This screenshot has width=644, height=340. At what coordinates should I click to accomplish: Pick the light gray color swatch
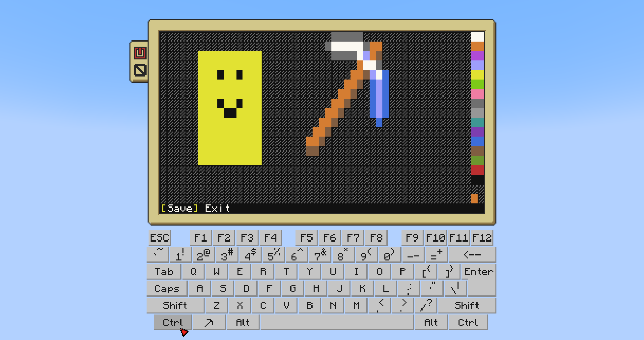click(477, 113)
